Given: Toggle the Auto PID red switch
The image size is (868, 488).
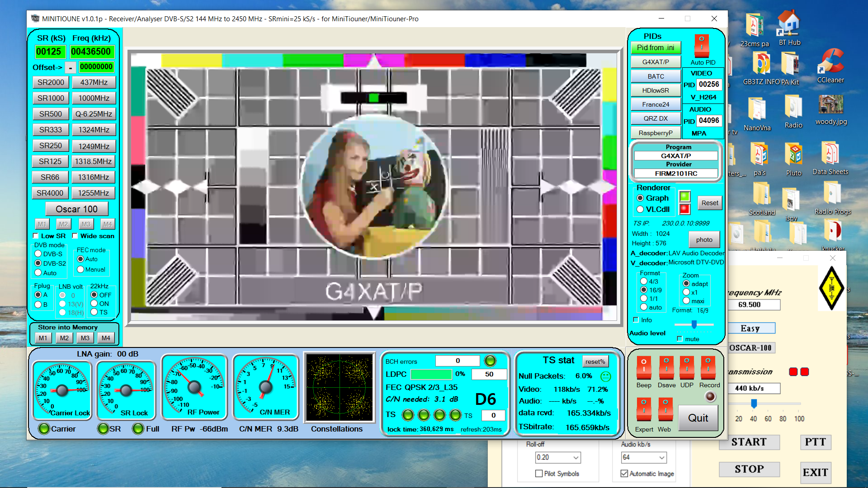Looking at the screenshot, I should 702,46.
